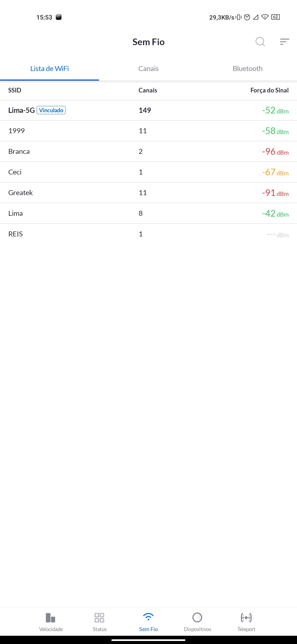The height and width of the screenshot is (644, 297).
Task: Switch to the Canais tab
Action: (148, 69)
